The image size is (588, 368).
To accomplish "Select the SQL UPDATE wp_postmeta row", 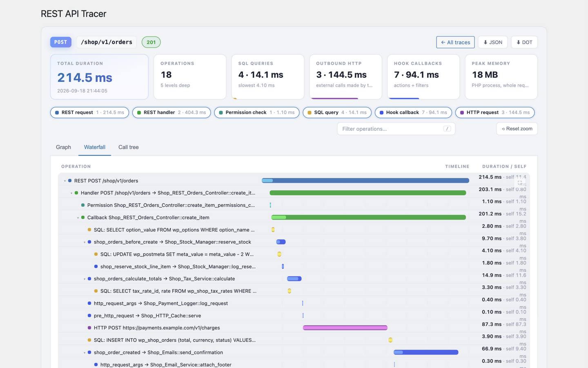I will point(294,254).
